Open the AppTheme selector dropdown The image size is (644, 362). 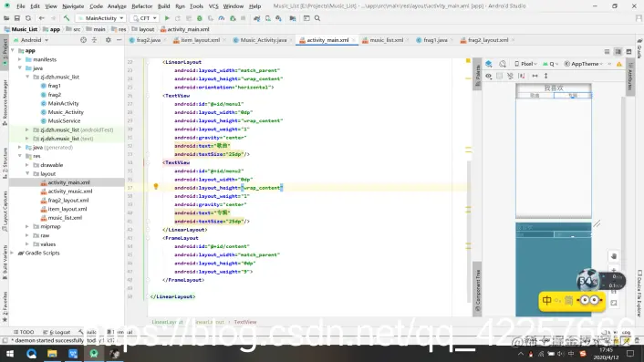click(x=584, y=64)
